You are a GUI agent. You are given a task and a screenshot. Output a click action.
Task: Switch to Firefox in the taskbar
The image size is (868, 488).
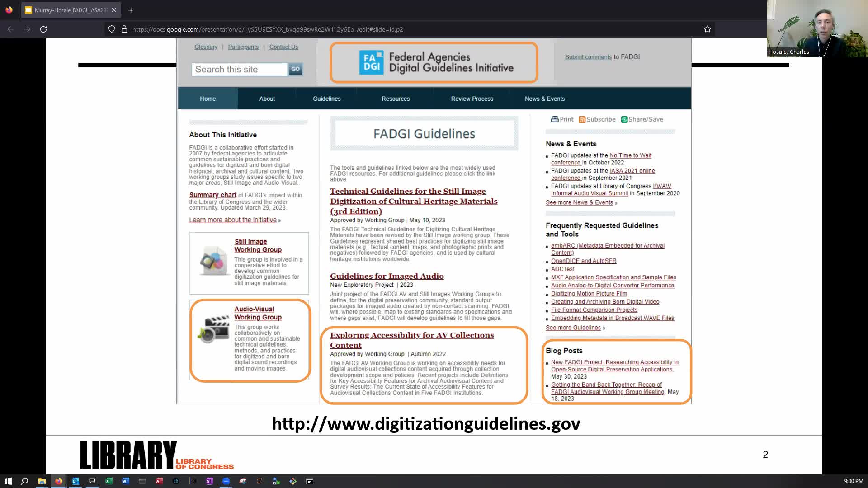pos(58,481)
